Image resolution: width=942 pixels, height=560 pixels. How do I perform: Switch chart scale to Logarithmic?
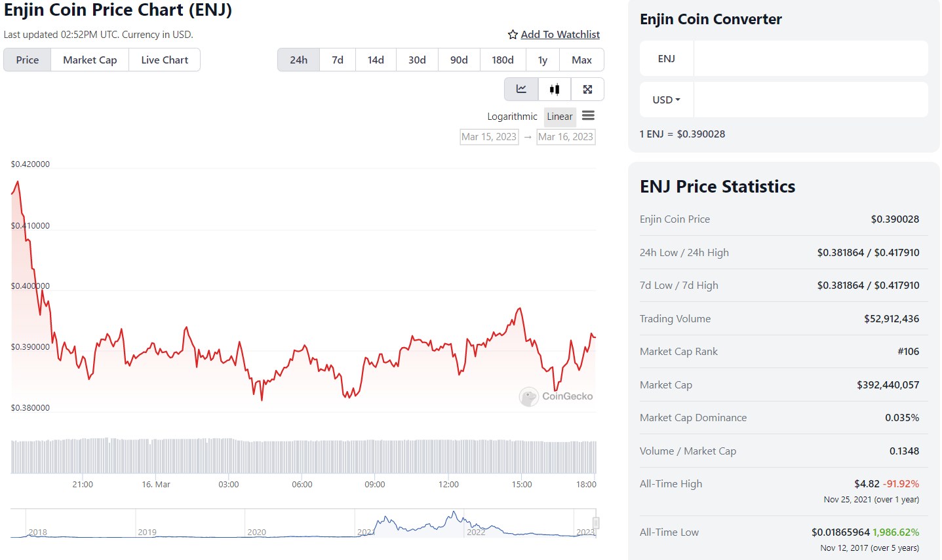pos(512,117)
